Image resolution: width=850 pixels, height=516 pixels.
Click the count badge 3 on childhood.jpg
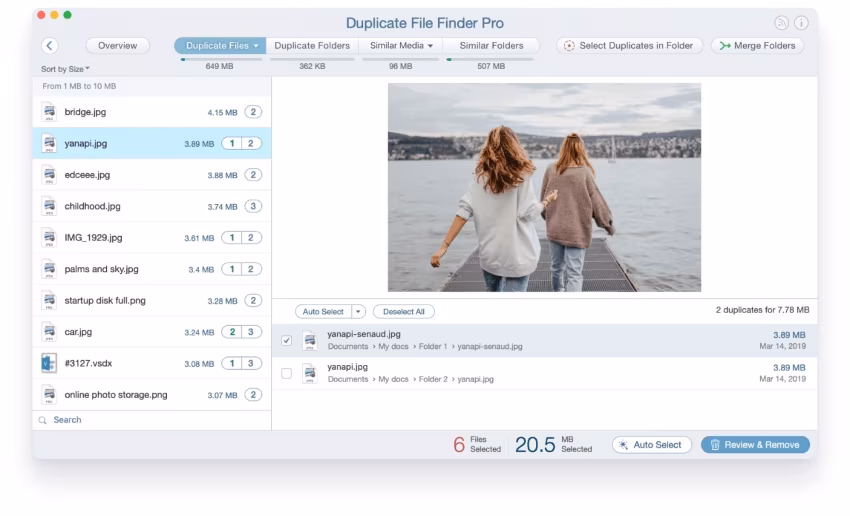click(253, 207)
